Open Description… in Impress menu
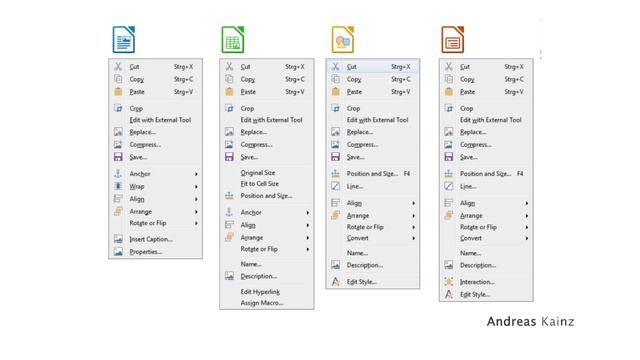The width and height of the screenshot is (640, 360). pyautogui.click(x=478, y=265)
